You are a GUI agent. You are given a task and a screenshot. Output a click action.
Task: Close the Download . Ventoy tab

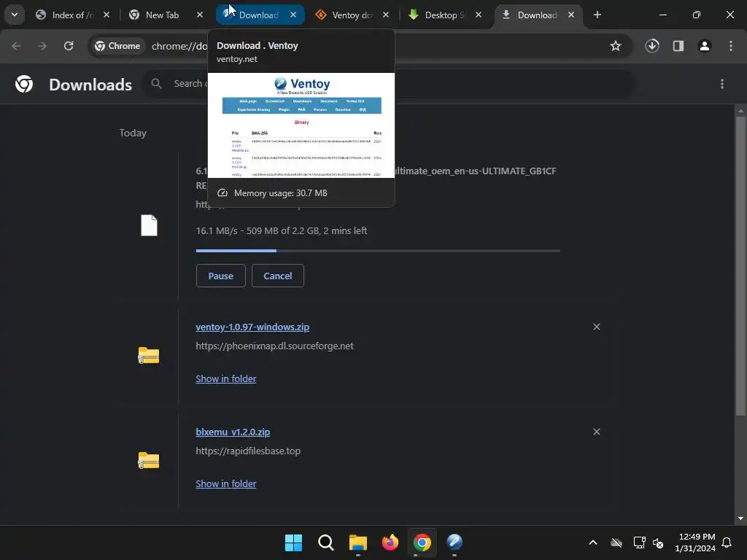click(293, 15)
